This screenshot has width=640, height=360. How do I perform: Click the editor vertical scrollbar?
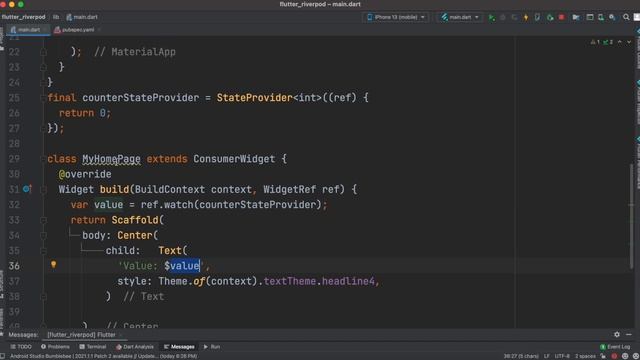click(x=632, y=215)
